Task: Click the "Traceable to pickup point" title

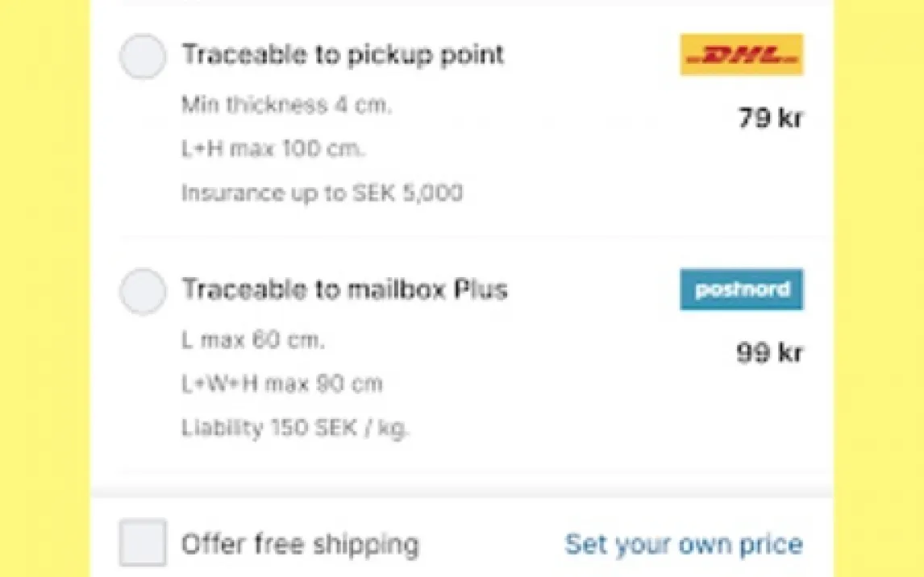Action: (343, 55)
